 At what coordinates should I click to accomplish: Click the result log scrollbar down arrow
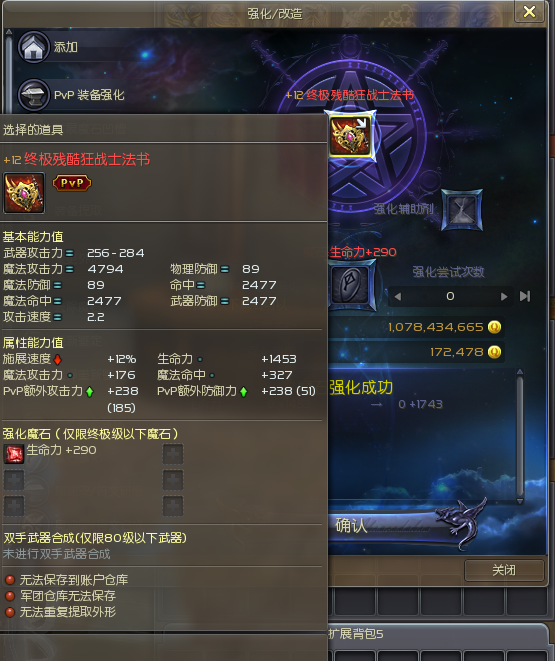click(x=520, y=501)
